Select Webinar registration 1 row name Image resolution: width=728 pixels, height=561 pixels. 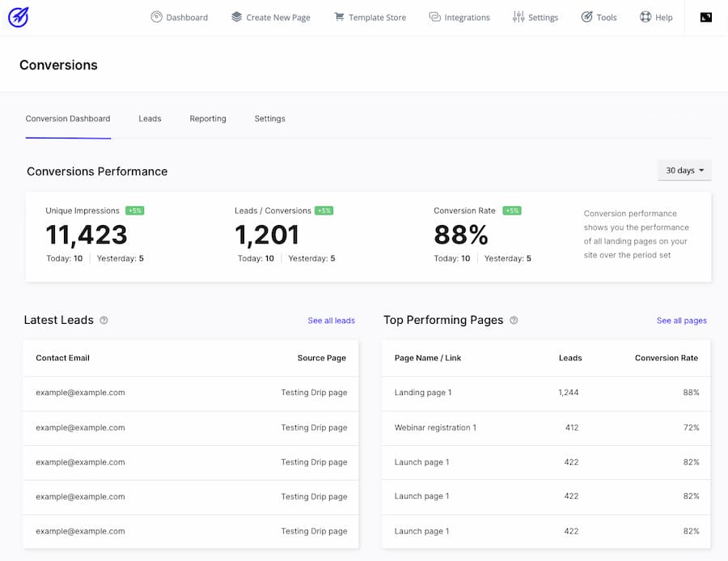(x=435, y=427)
